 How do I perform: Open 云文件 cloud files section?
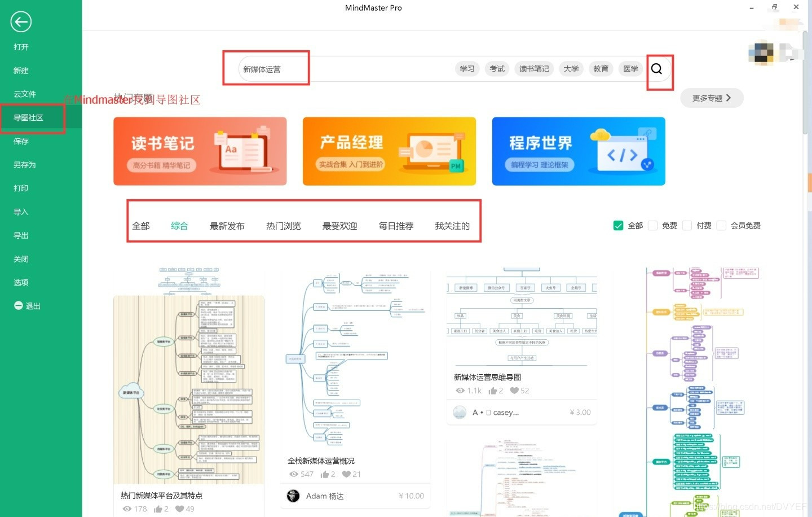click(x=24, y=94)
